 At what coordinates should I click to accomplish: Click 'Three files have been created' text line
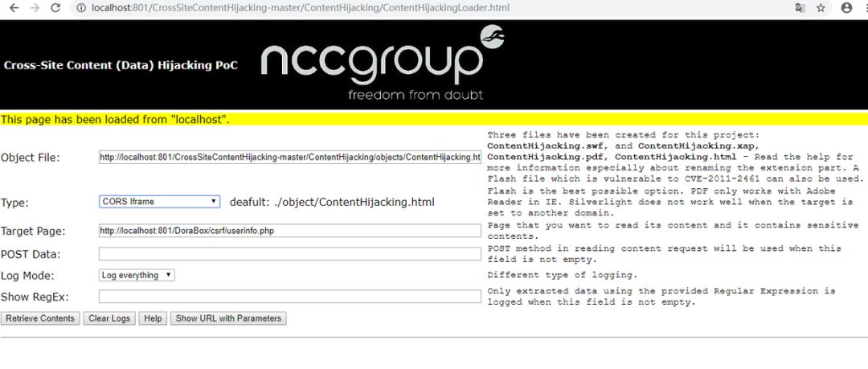[624, 134]
